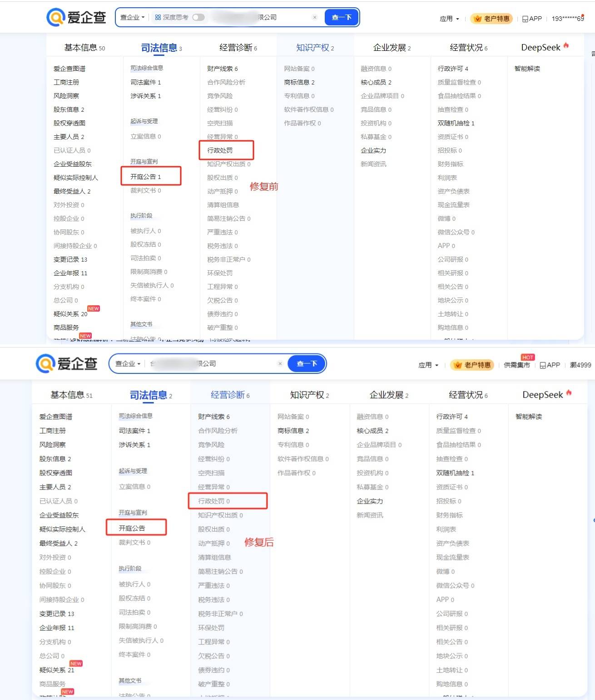The image size is (595, 700).
Task: Click the DeepSeek flame icon in bottom screenshot
Action: point(569,393)
